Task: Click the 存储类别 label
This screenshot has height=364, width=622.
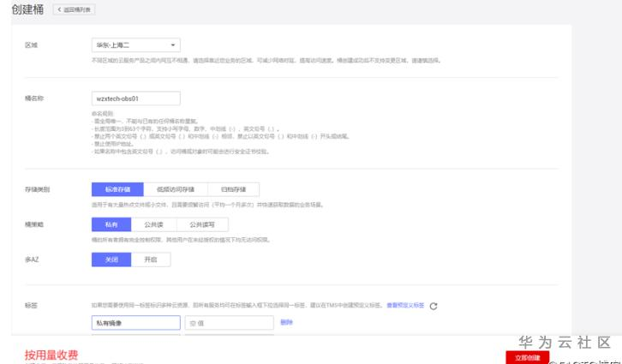Action: (x=38, y=189)
